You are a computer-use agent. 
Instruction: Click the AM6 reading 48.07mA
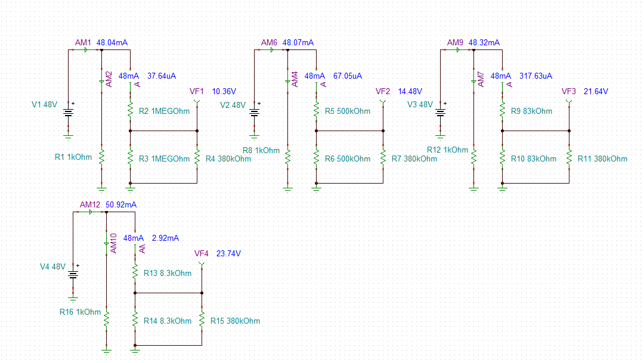point(298,43)
